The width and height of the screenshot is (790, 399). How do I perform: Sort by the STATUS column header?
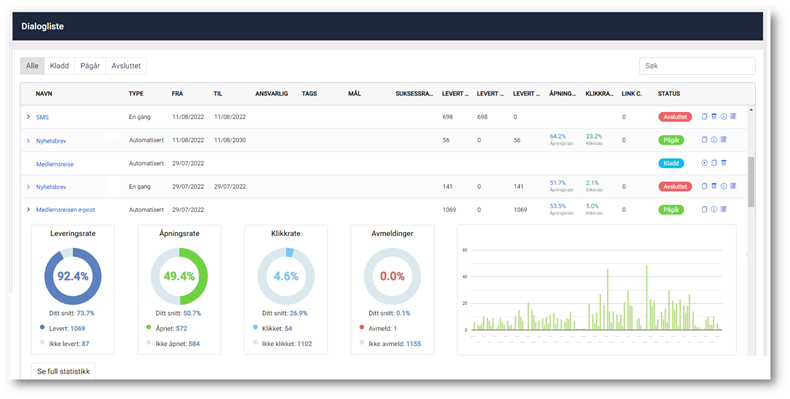tap(669, 94)
